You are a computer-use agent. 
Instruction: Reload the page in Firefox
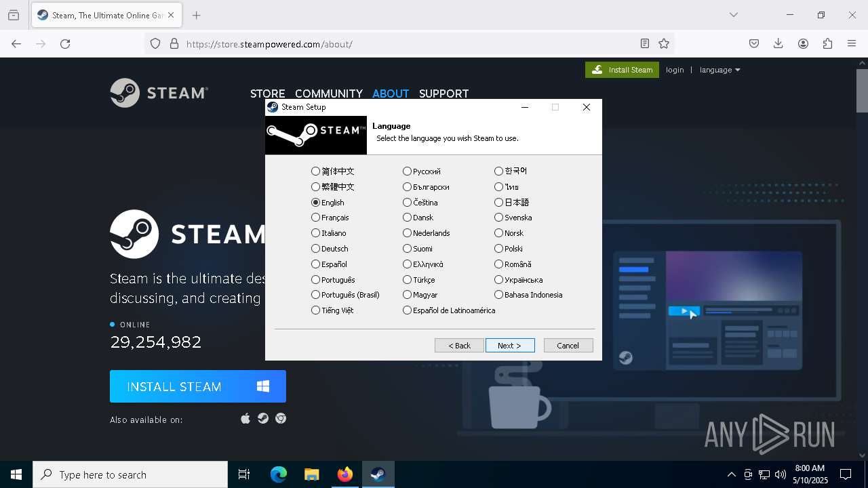tap(65, 44)
